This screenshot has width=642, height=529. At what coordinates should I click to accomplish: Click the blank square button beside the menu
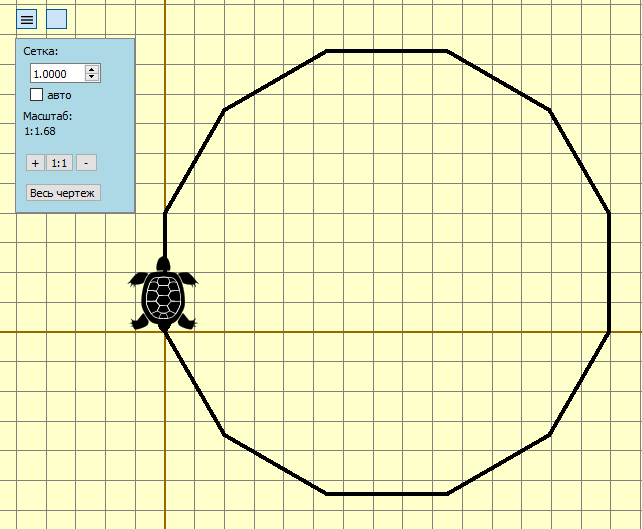tap(57, 19)
